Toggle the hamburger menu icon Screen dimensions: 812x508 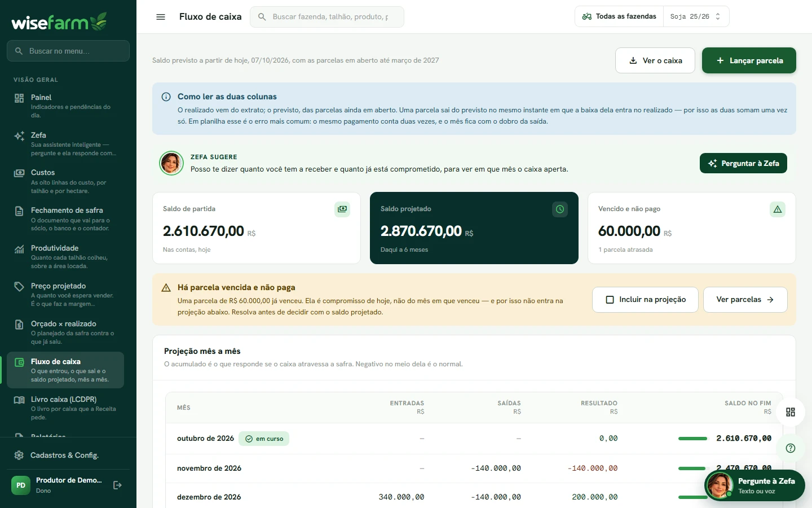pyautogui.click(x=161, y=17)
